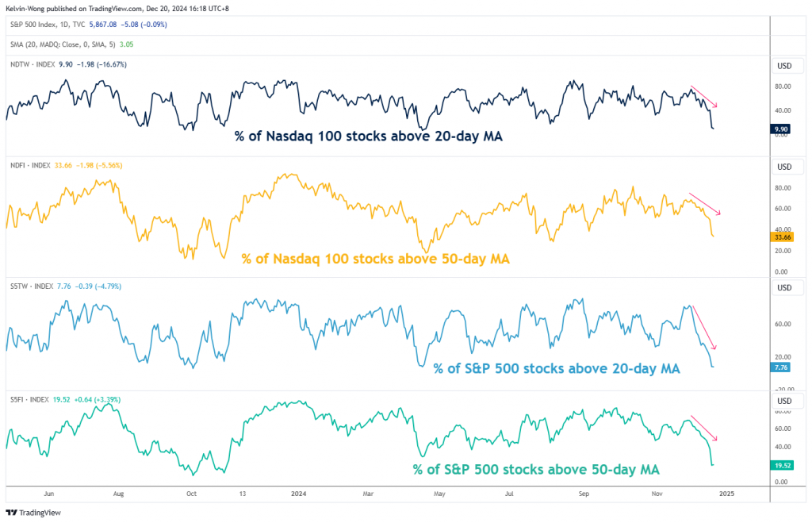Click the red arrow in the NDFI pane
The height and width of the screenshot is (523, 812).
pos(705,204)
